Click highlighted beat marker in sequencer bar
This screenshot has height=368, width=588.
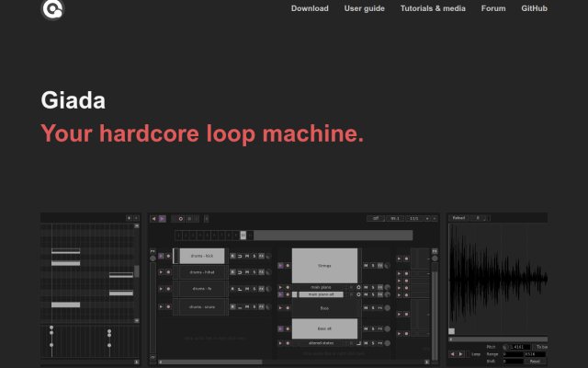[243, 236]
